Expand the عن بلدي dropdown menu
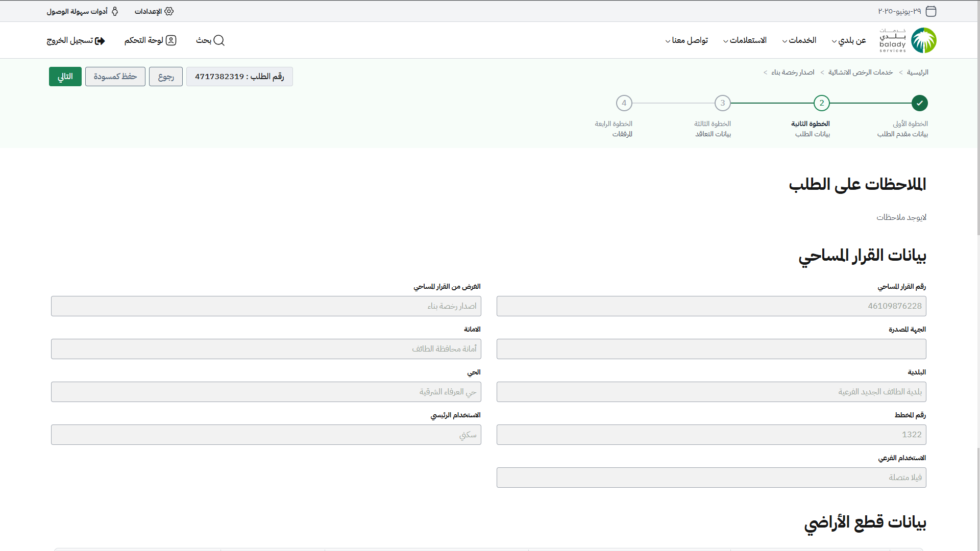Viewport: 980px width, 551px height. (x=848, y=40)
